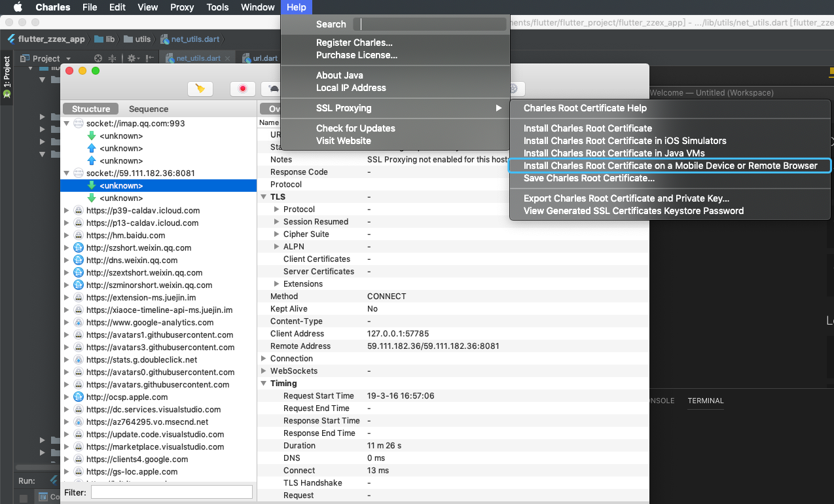Click the red Record button in Charles toolbar
834x504 pixels.
coord(243,89)
